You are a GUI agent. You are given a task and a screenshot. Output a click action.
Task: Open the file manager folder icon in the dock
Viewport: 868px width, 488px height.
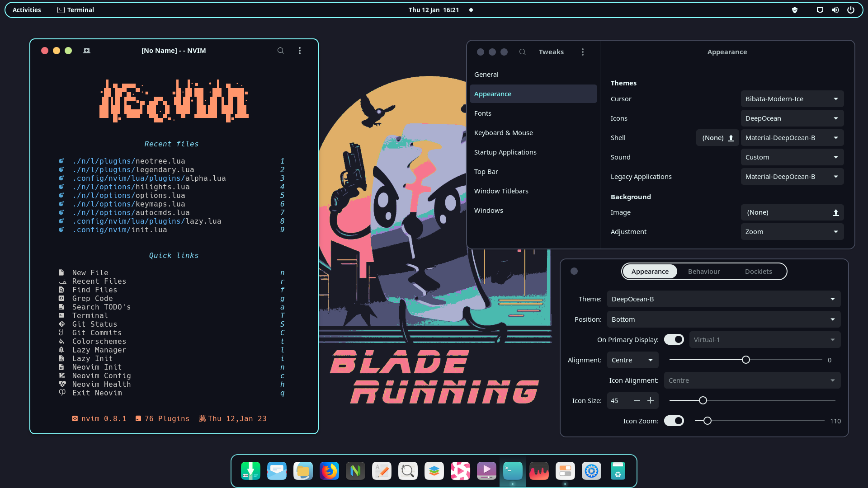click(x=303, y=471)
